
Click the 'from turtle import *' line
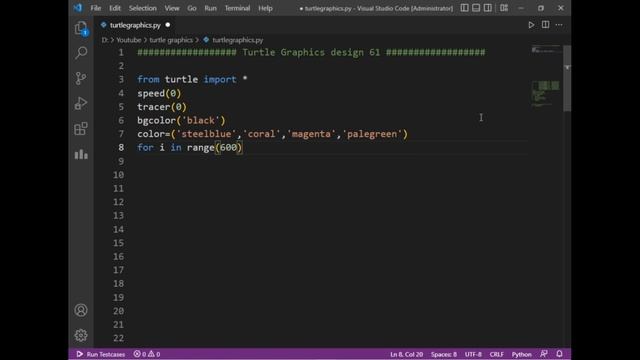192,80
